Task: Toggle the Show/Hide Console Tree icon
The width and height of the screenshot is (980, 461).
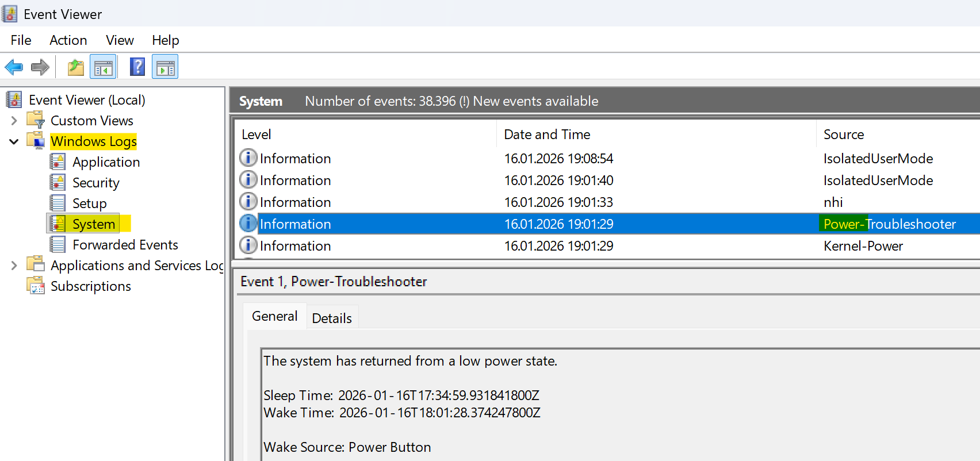Action: (104, 67)
